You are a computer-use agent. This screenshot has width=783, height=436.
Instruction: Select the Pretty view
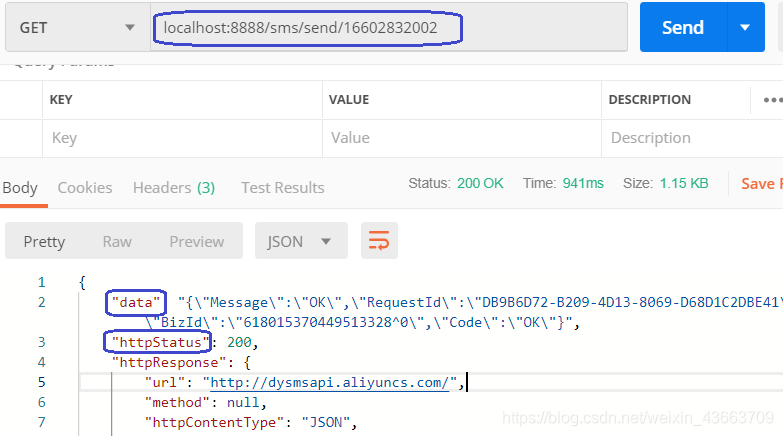click(44, 242)
